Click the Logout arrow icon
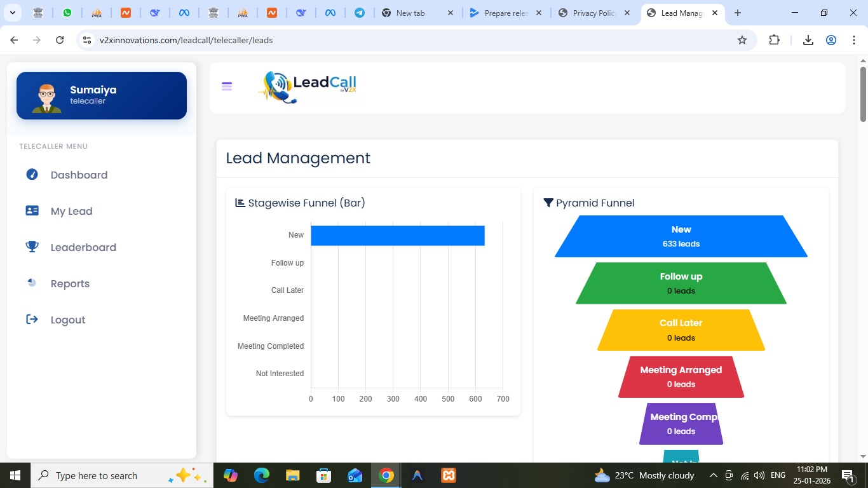 (x=32, y=319)
